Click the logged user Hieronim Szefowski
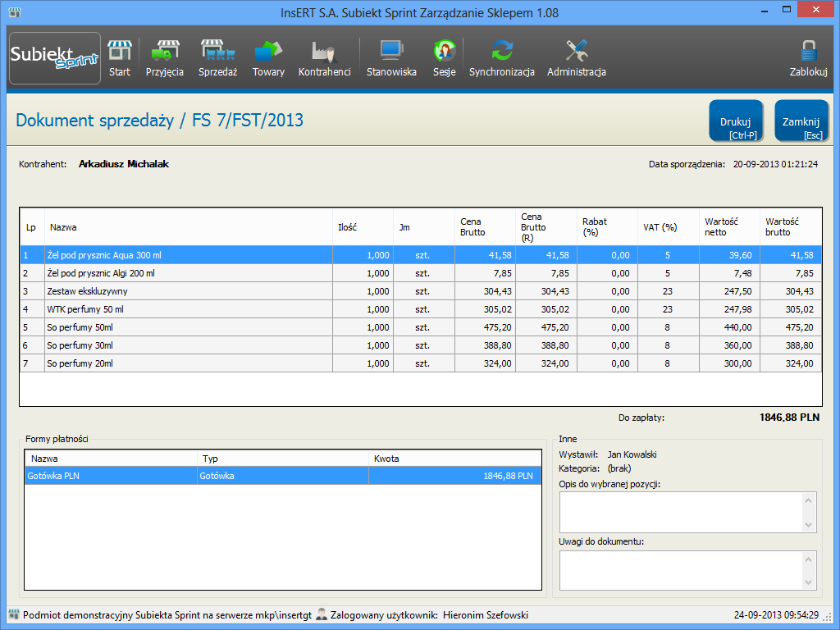The image size is (840, 630). point(486,615)
